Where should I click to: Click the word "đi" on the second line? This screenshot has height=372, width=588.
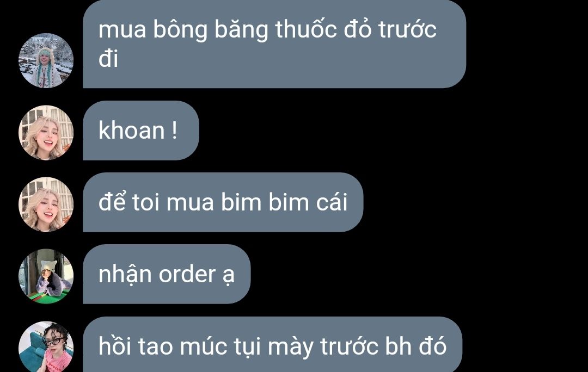(108, 59)
